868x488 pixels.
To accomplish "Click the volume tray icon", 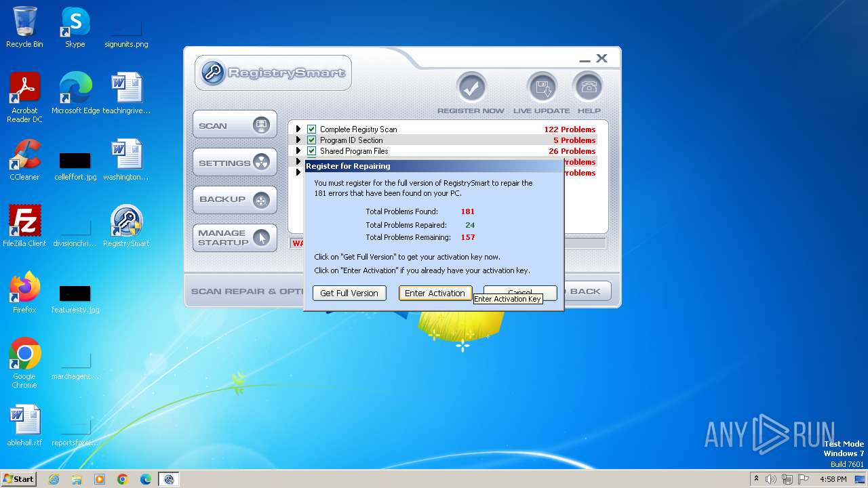I will 771,479.
